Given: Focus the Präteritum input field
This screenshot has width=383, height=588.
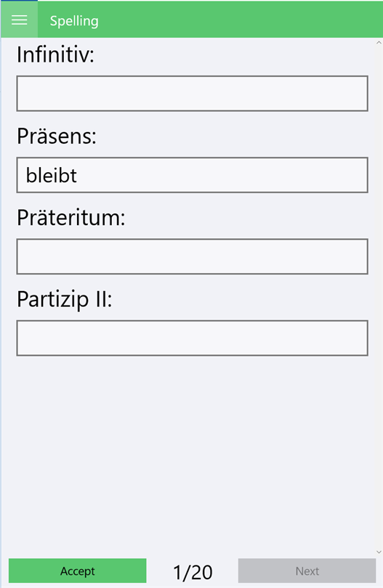Looking at the screenshot, I should pos(192,256).
